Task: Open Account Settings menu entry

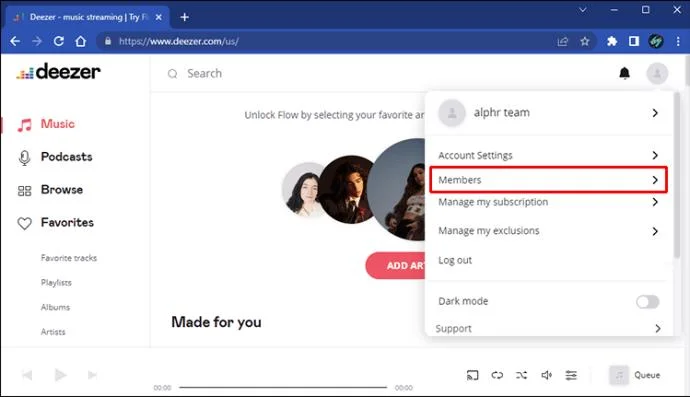Action: click(548, 155)
